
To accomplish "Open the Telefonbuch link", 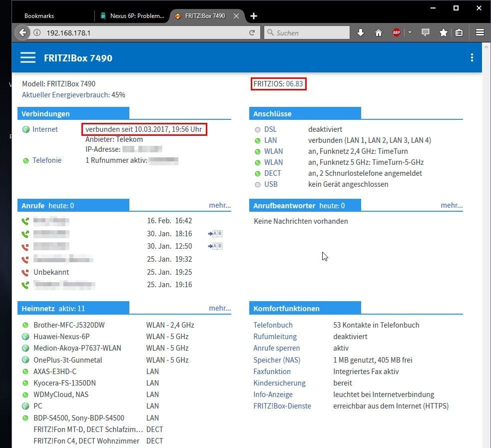I will [x=273, y=325].
